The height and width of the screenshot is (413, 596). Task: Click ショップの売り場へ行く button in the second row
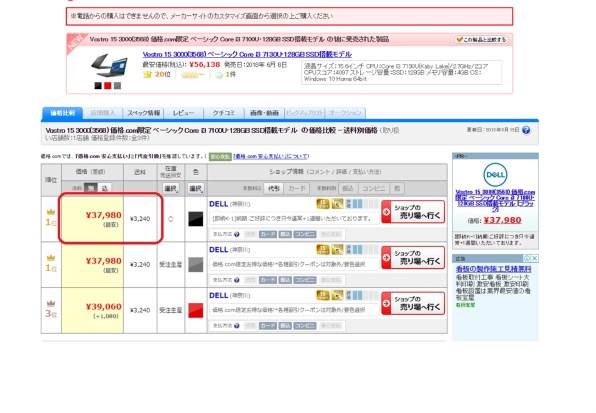[x=413, y=258]
